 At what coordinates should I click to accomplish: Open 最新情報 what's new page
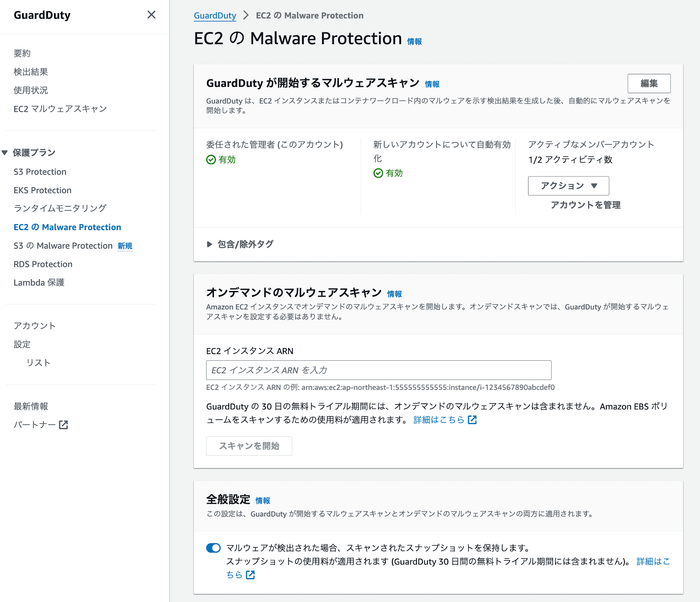[31, 406]
